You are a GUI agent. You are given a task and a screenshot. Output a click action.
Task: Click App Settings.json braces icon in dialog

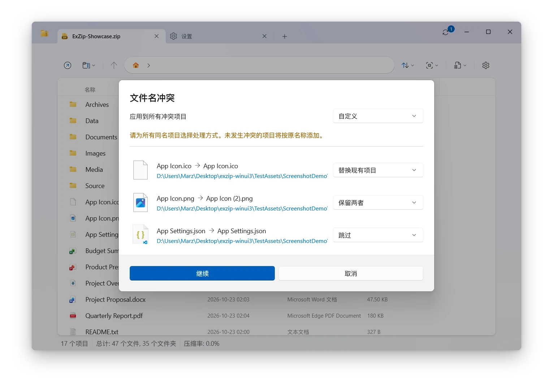click(x=141, y=235)
